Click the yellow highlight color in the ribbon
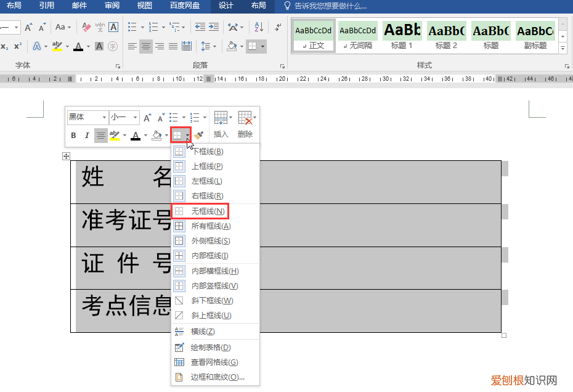This screenshot has width=573, height=392. 57,46
